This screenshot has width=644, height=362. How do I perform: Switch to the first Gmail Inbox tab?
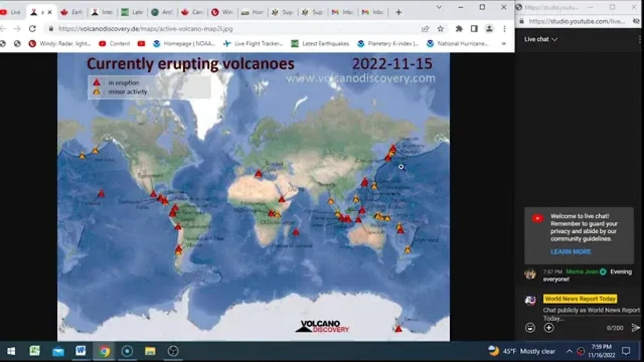[343, 12]
